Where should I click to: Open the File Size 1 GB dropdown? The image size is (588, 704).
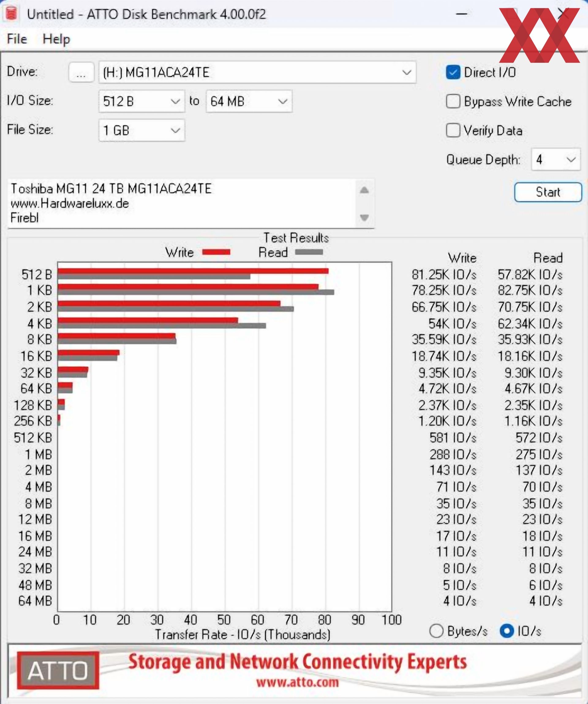coord(141,130)
